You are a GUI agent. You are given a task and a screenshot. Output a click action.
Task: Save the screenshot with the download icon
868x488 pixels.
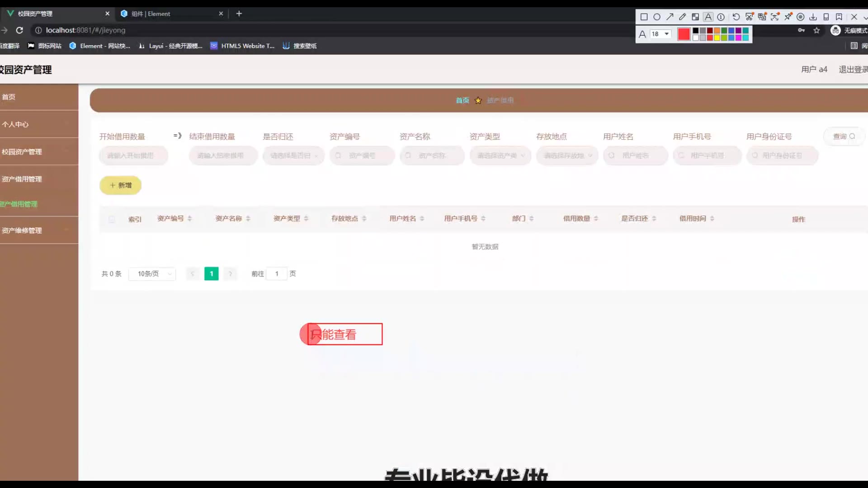pos(813,17)
